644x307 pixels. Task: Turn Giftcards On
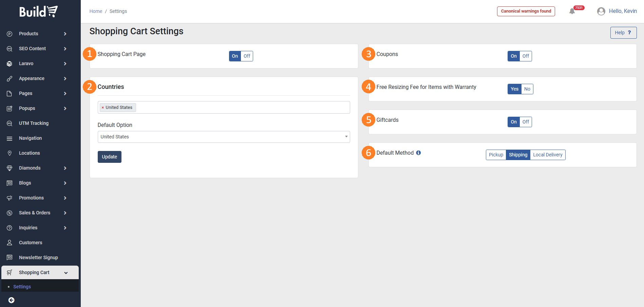click(514, 122)
